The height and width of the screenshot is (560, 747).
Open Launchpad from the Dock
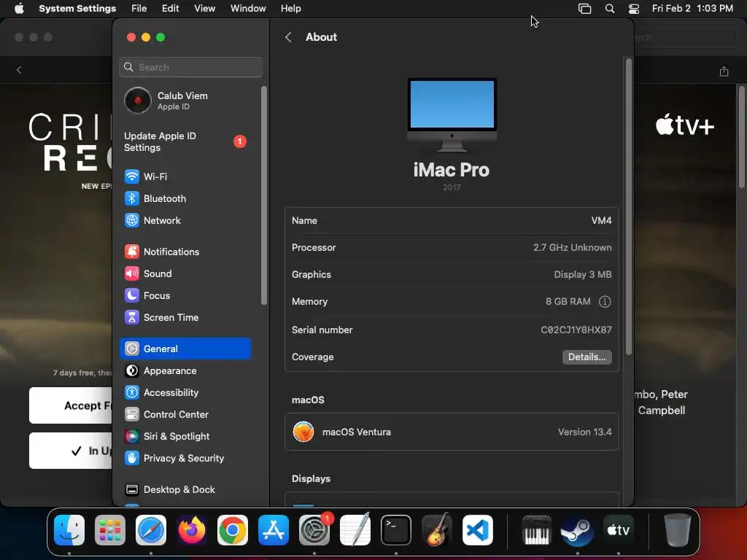pyautogui.click(x=110, y=531)
